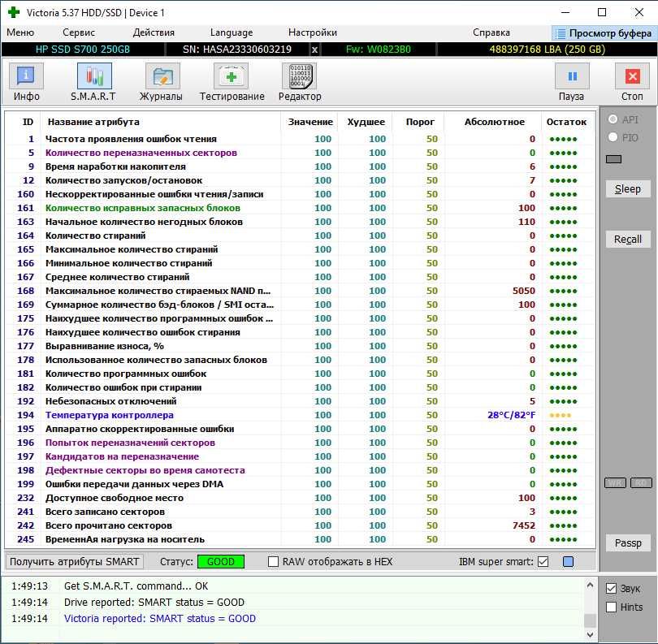
Task: Click the blue color square near IBM super smart
Action: [x=568, y=561]
